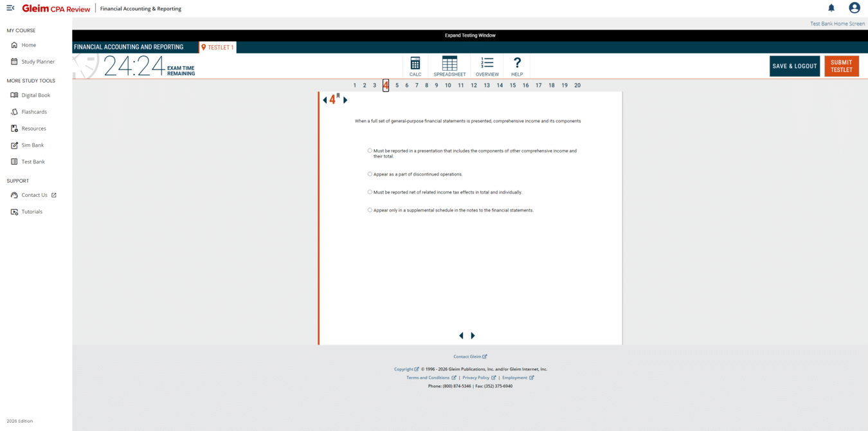Open the Test Bank Home Screen link

pos(837,24)
